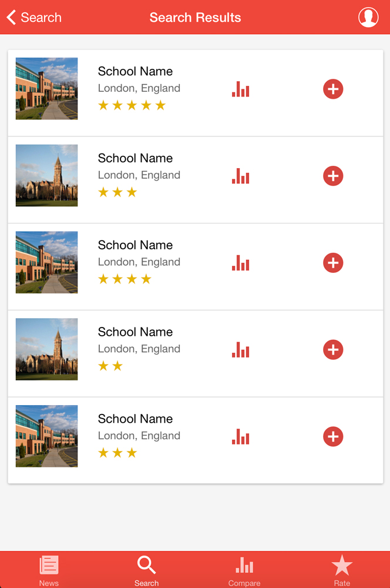Open bar chart for second school
390x588 pixels.
[241, 176]
